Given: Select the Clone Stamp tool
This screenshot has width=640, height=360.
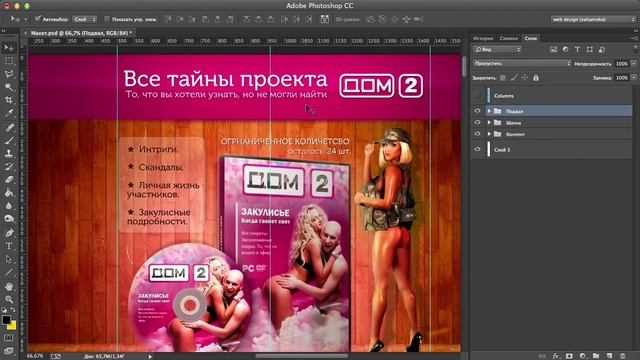Looking at the screenshot, I should 9,153.
